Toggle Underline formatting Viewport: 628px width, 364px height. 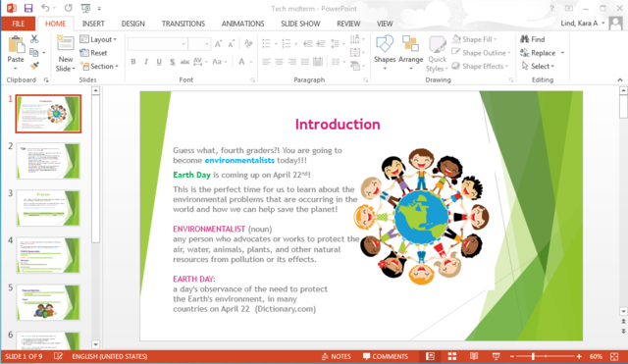coord(159,62)
